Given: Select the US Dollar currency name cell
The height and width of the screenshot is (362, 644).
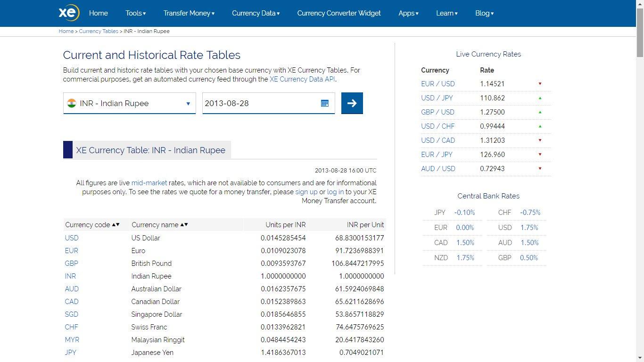Looking at the screenshot, I should tap(146, 238).
